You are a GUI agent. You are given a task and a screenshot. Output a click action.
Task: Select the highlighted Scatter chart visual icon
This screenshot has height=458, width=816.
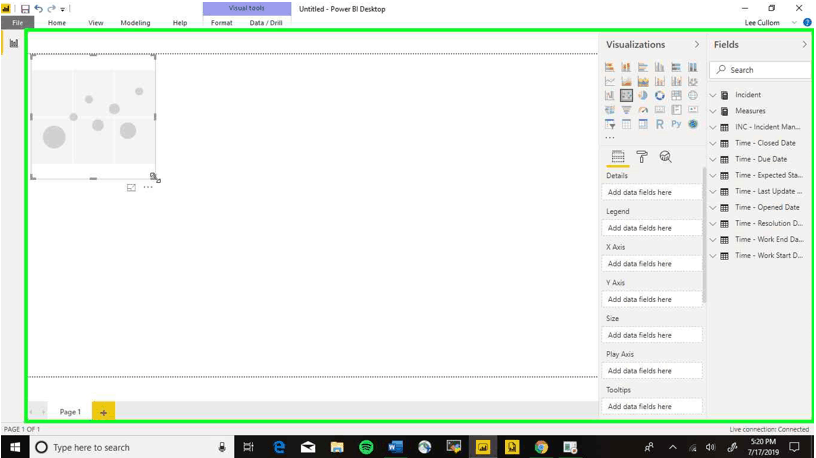coord(626,95)
